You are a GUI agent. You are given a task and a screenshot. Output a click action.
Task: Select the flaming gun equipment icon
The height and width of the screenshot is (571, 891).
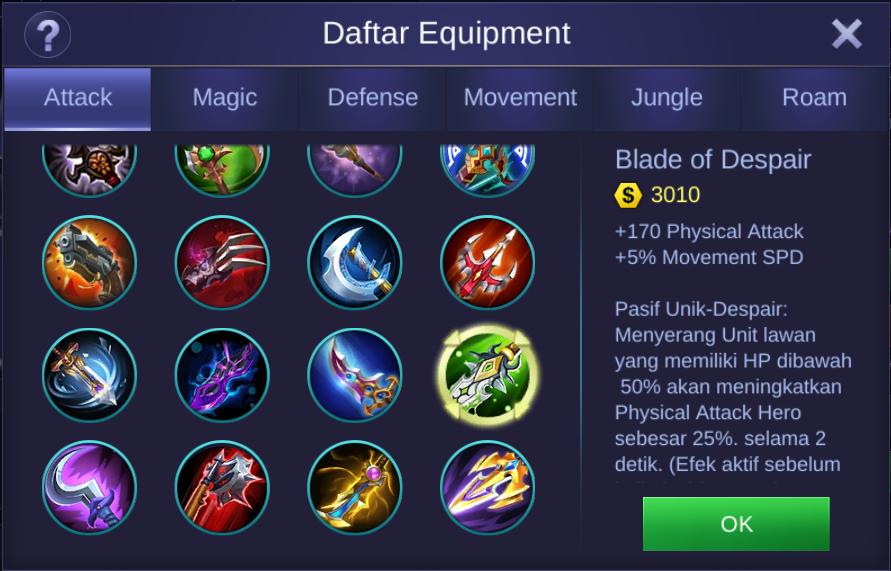89,262
